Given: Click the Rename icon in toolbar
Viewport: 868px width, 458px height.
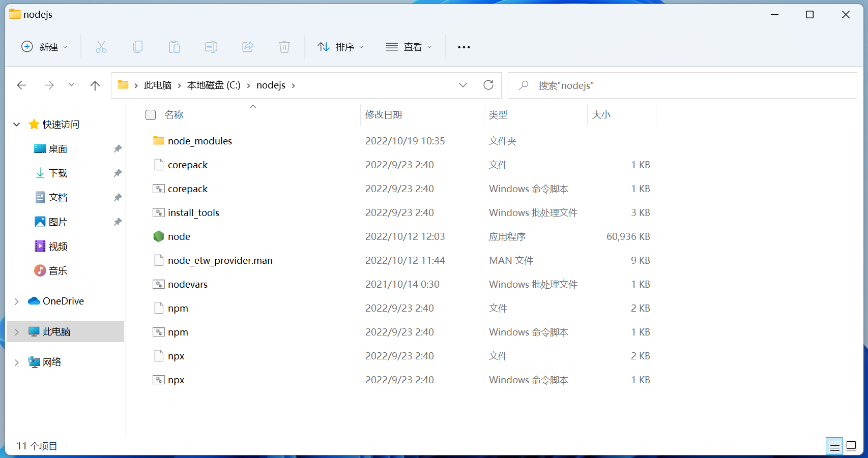Looking at the screenshot, I should click(211, 47).
